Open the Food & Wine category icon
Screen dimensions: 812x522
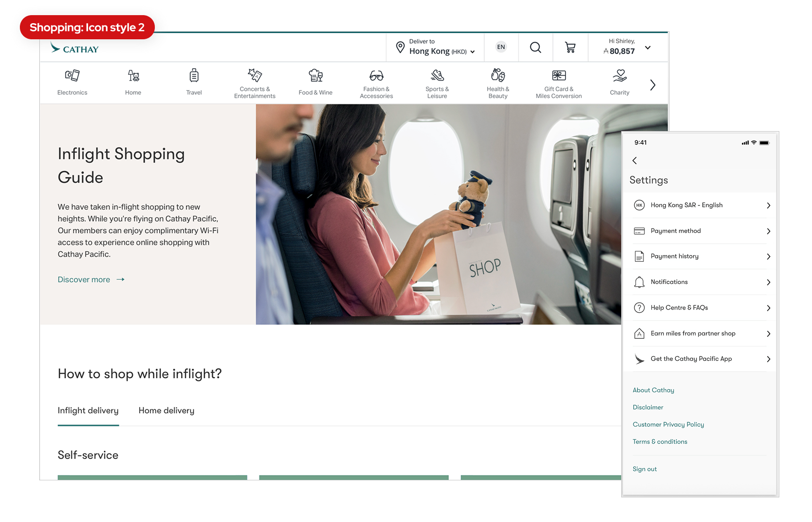tap(316, 76)
